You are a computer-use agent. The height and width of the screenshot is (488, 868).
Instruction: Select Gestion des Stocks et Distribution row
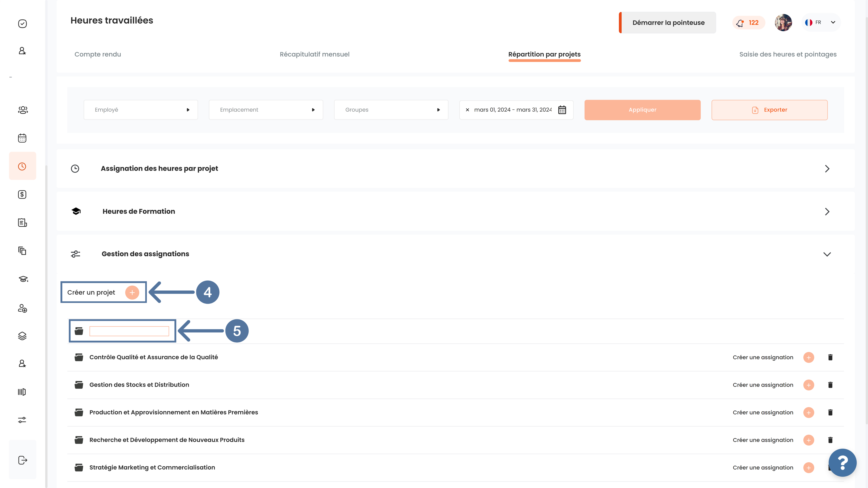point(456,385)
